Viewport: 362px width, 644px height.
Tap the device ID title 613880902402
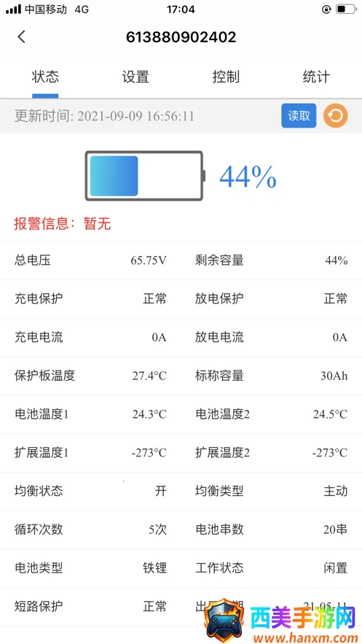(x=181, y=37)
